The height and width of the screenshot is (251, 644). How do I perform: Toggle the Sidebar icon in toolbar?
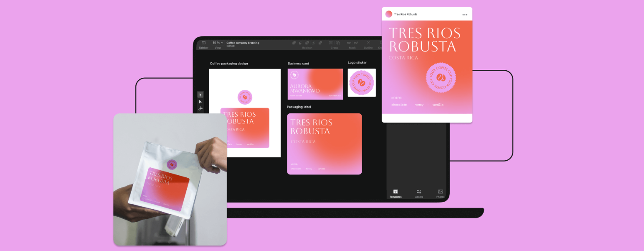203,43
